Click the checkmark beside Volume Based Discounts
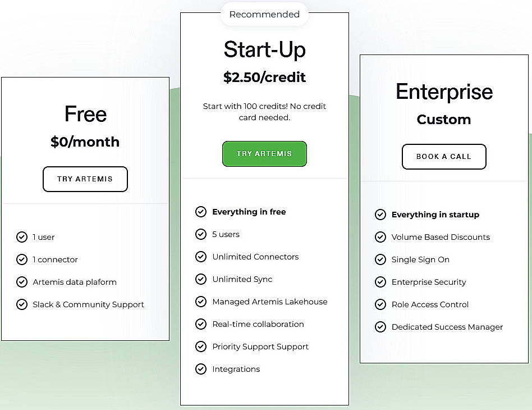 tap(380, 237)
